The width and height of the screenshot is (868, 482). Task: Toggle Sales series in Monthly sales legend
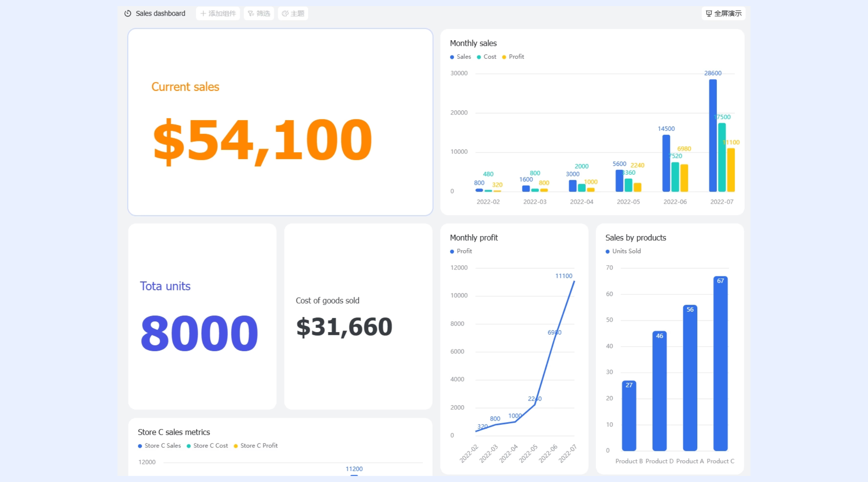coord(461,57)
